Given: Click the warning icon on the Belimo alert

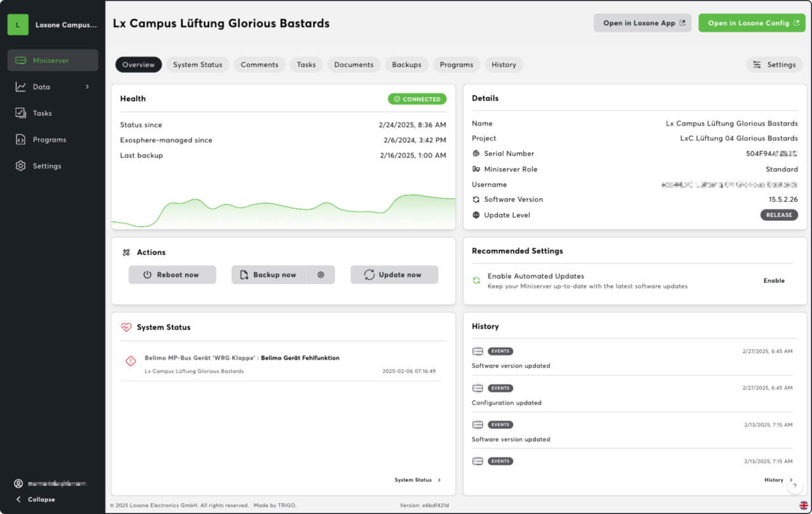Looking at the screenshot, I should click(131, 360).
